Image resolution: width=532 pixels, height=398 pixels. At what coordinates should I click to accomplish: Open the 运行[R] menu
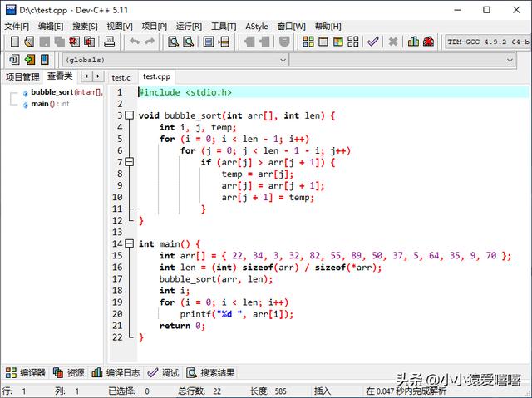point(189,26)
